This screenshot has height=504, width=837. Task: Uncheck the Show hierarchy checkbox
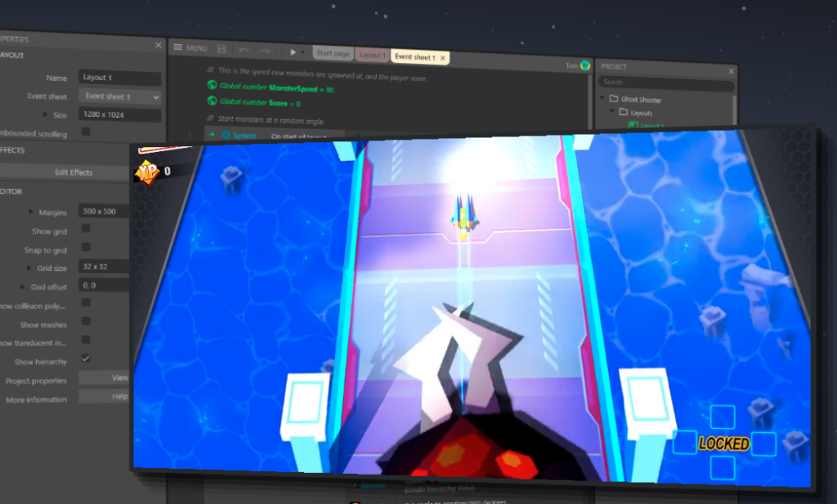(85, 359)
